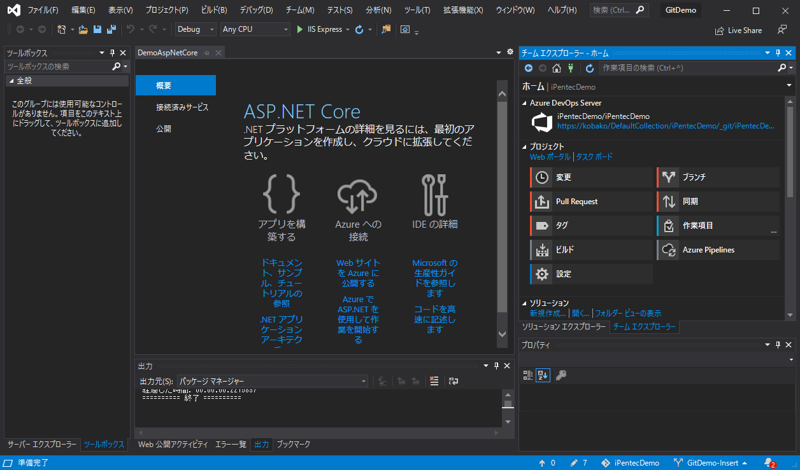Viewport: 800px width, 470px height.
Task: Switch to サーバー エクスプローラー tab
Action: [x=41, y=444]
